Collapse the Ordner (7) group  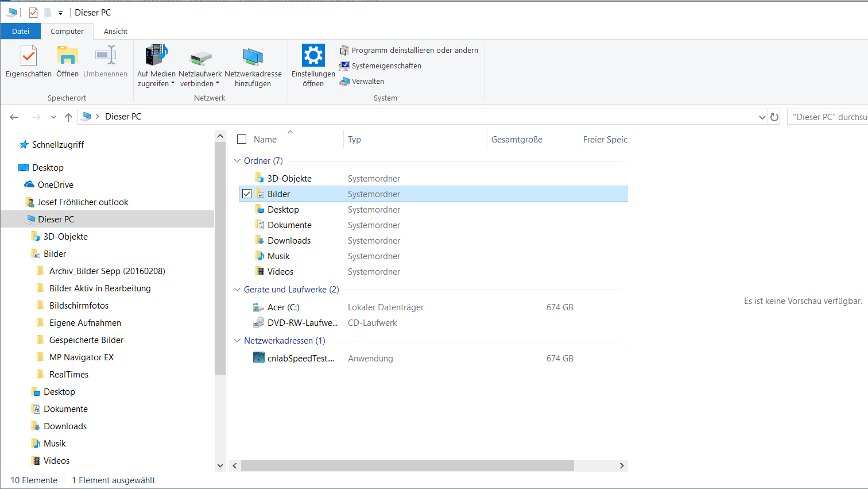238,161
